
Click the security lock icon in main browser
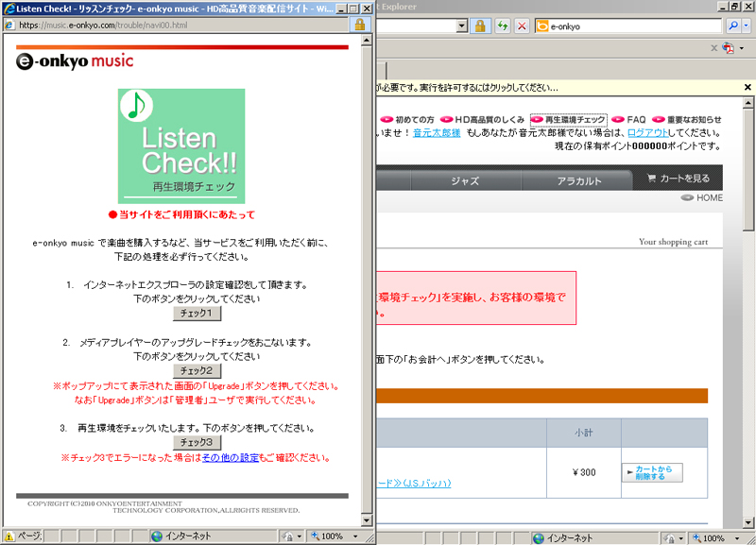point(480,26)
